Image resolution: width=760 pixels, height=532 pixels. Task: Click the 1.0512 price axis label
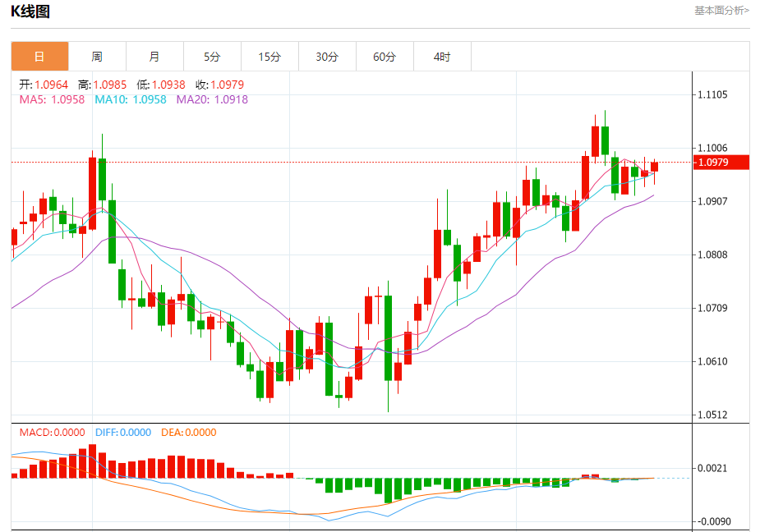tap(712, 415)
